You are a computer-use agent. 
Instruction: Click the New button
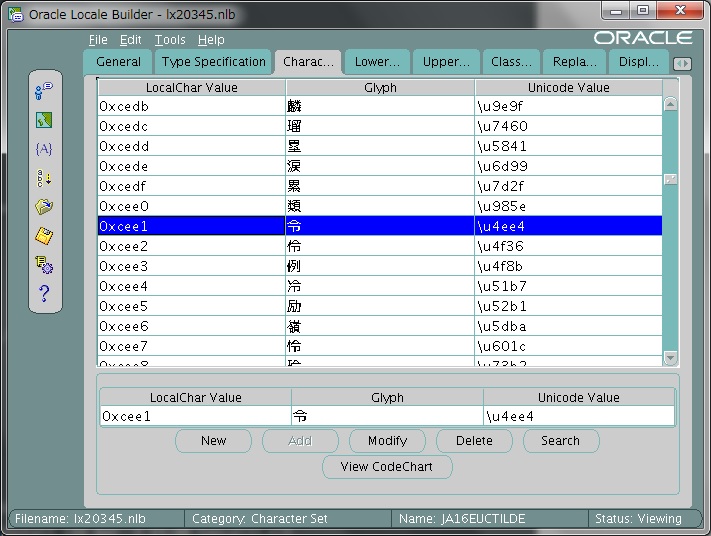[x=213, y=441]
